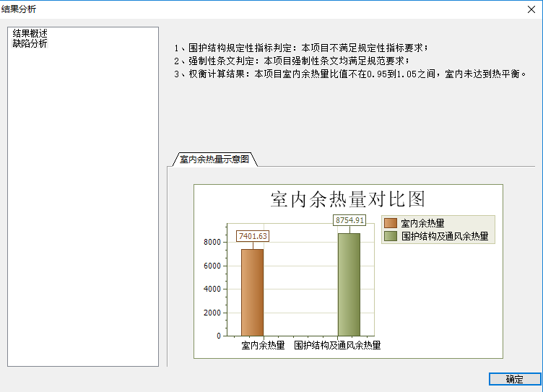
Task: Click the 8754.91 value label
Action: (349, 220)
